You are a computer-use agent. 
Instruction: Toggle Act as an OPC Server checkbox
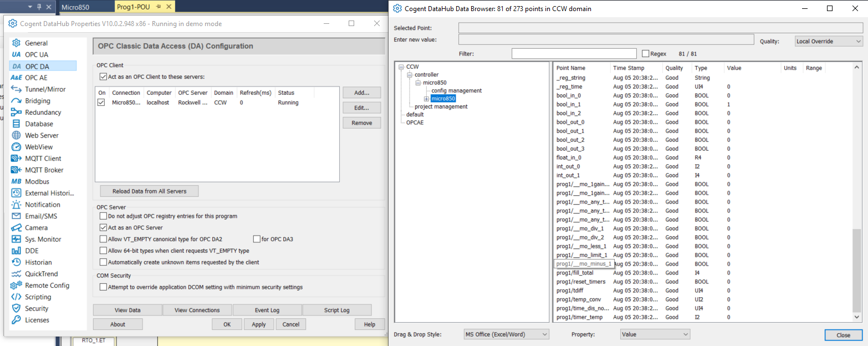click(103, 227)
